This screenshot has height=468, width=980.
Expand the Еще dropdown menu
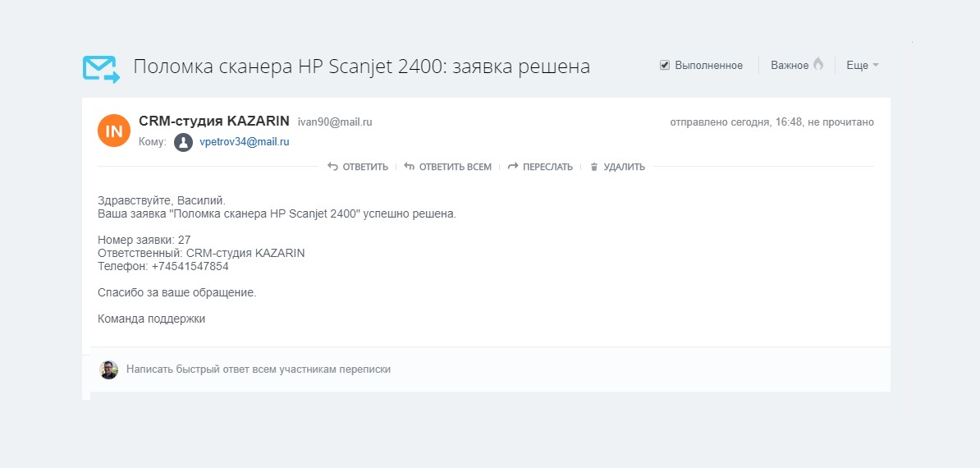(x=862, y=66)
